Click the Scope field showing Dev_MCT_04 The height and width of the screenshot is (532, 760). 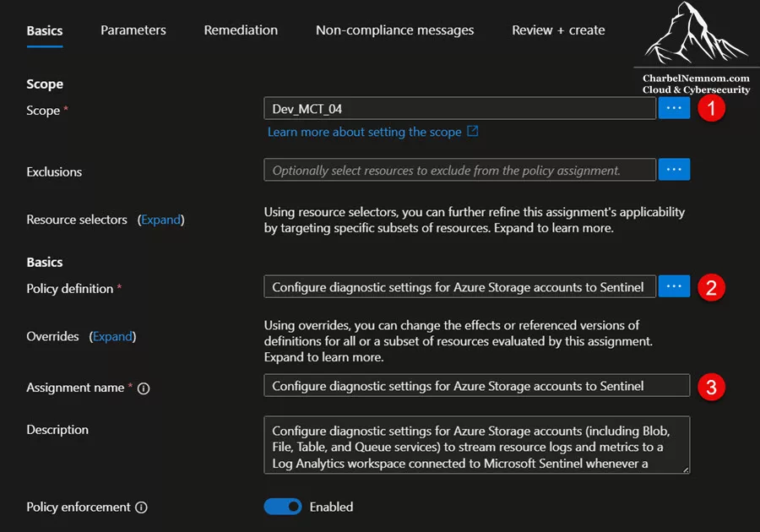(x=460, y=108)
